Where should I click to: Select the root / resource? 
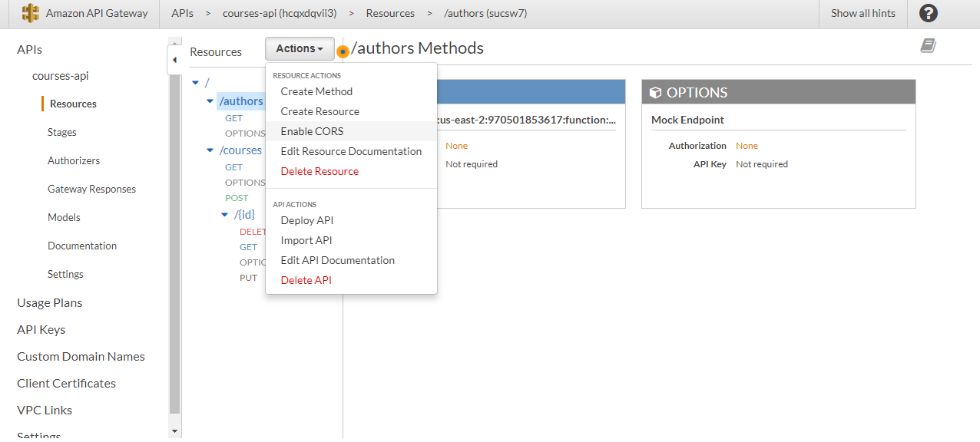[207, 82]
